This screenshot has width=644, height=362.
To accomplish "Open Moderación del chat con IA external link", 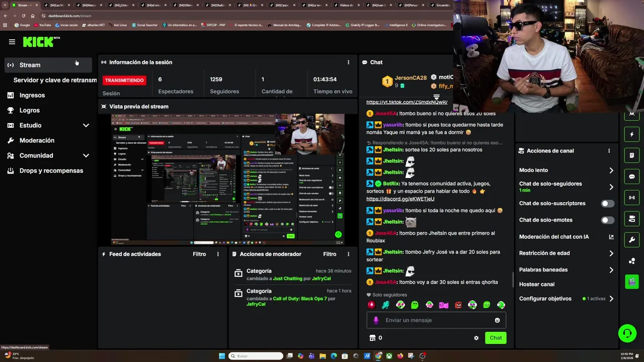I will tap(611, 237).
